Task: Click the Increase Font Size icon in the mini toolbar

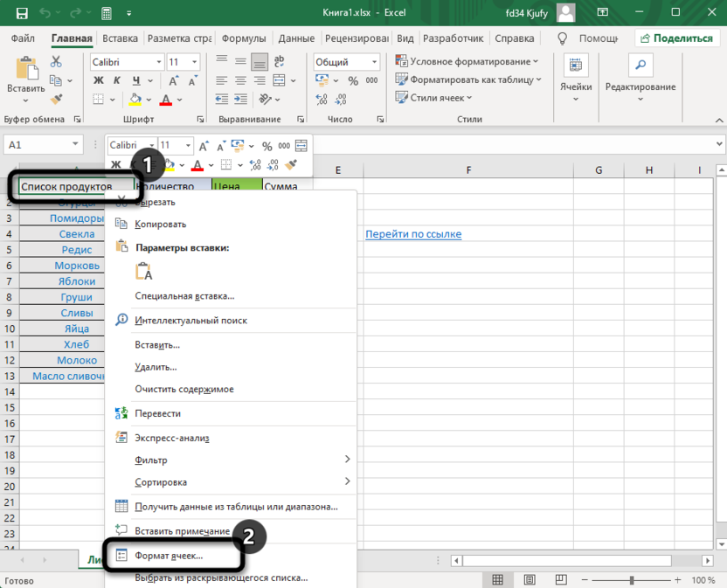Action: pos(204,146)
